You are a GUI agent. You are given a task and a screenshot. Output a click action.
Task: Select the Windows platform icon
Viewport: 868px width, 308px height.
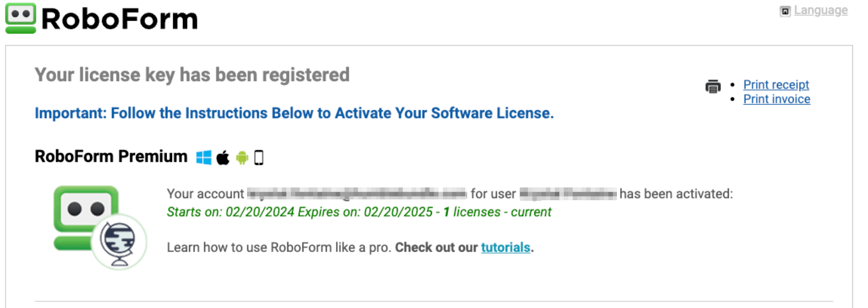pyautogui.click(x=204, y=157)
